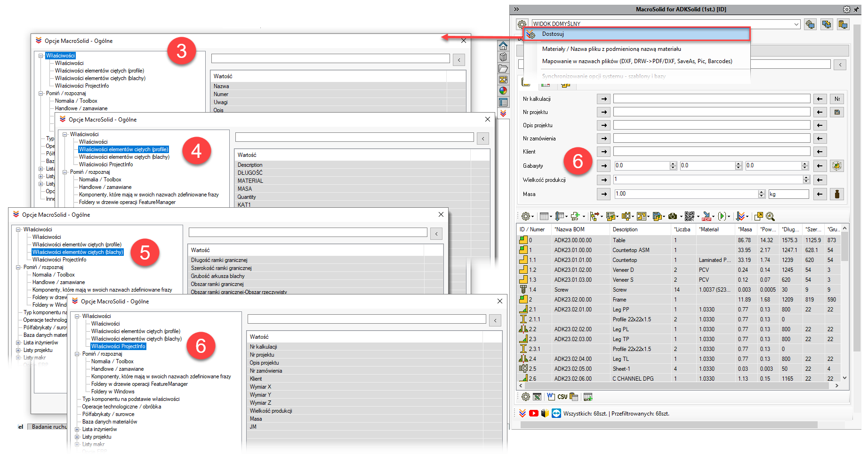Click the '<' button in dialog 3

tap(459, 60)
